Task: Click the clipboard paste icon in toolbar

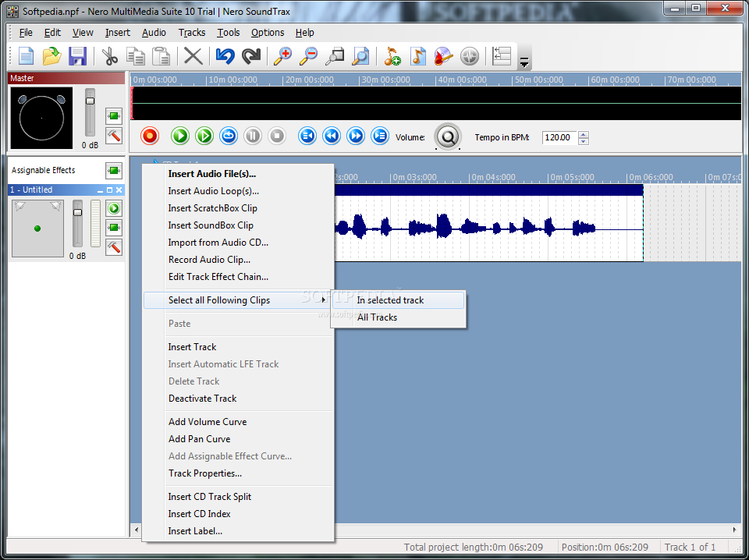Action: click(161, 56)
